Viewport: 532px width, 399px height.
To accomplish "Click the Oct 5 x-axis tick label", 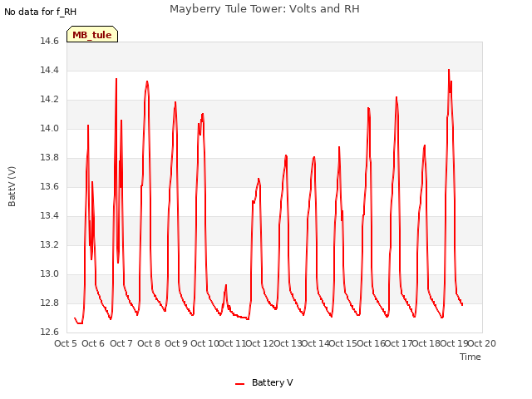I will pyautogui.click(x=66, y=343).
